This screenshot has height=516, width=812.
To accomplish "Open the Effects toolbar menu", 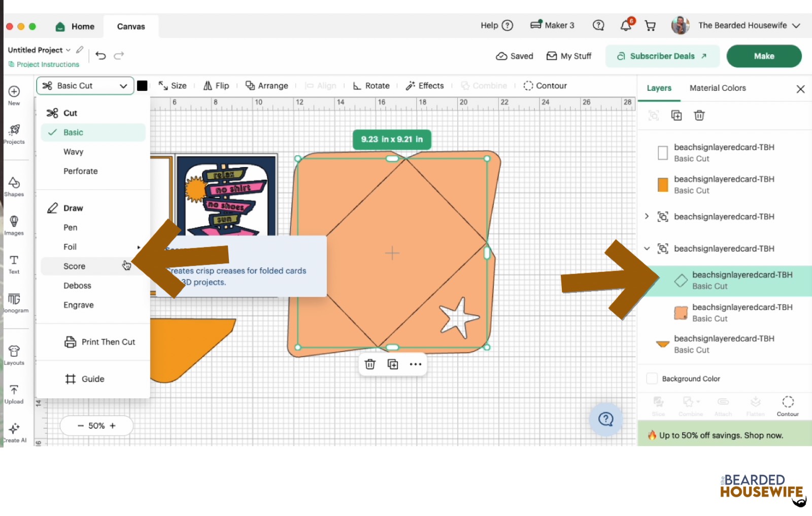I will pyautogui.click(x=425, y=86).
